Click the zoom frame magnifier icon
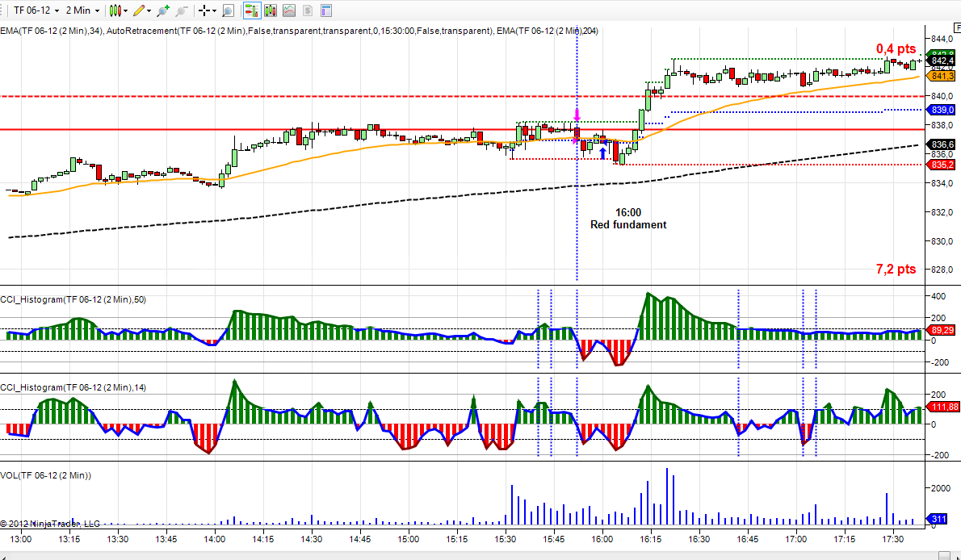961x560 pixels. tap(228, 10)
